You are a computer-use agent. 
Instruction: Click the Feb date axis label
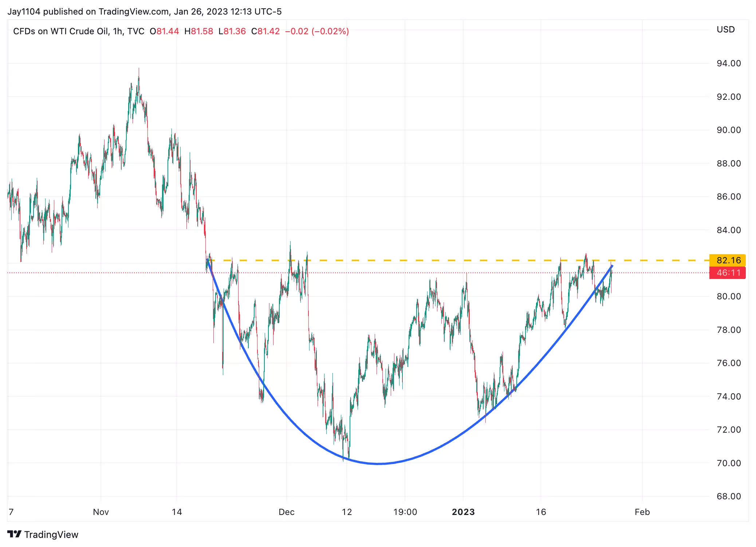click(642, 512)
